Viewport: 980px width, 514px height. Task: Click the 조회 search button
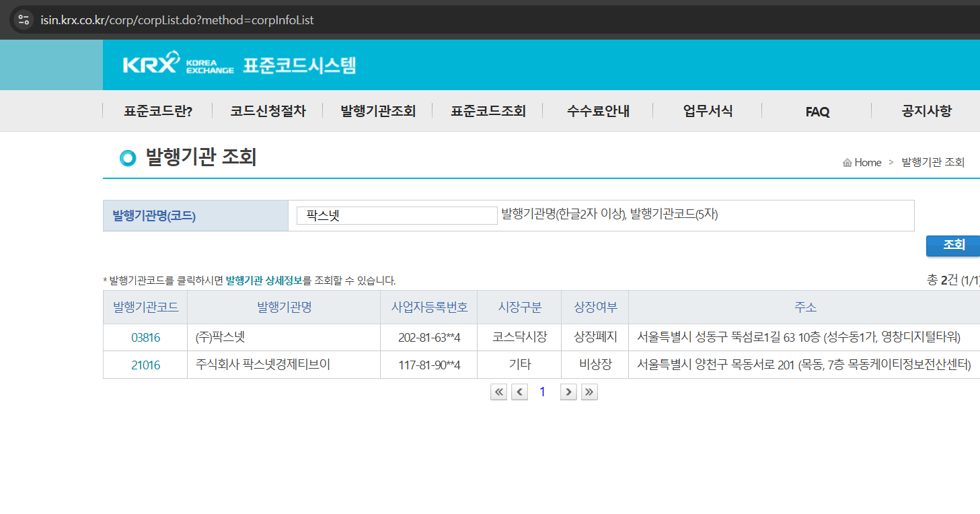pos(953,246)
